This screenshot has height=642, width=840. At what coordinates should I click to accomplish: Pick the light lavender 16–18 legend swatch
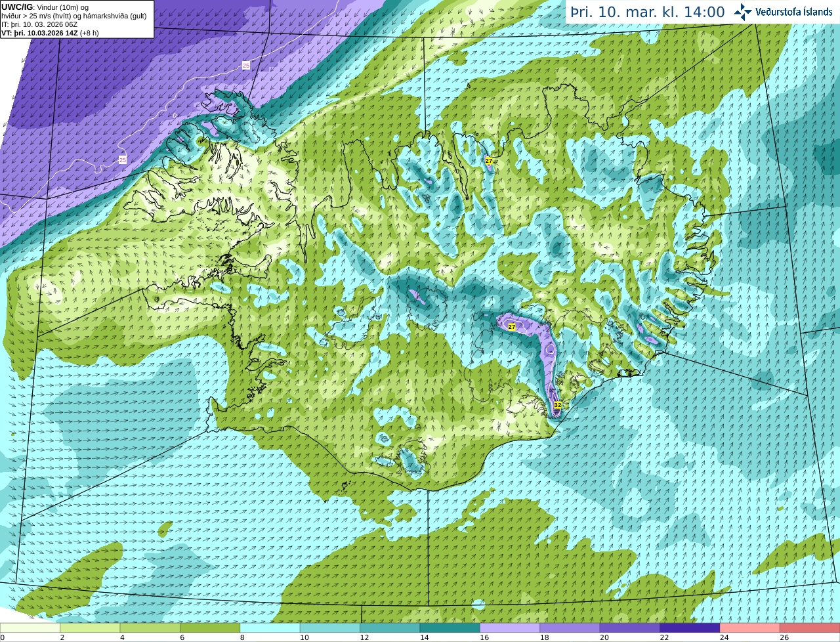tap(511, 628)
